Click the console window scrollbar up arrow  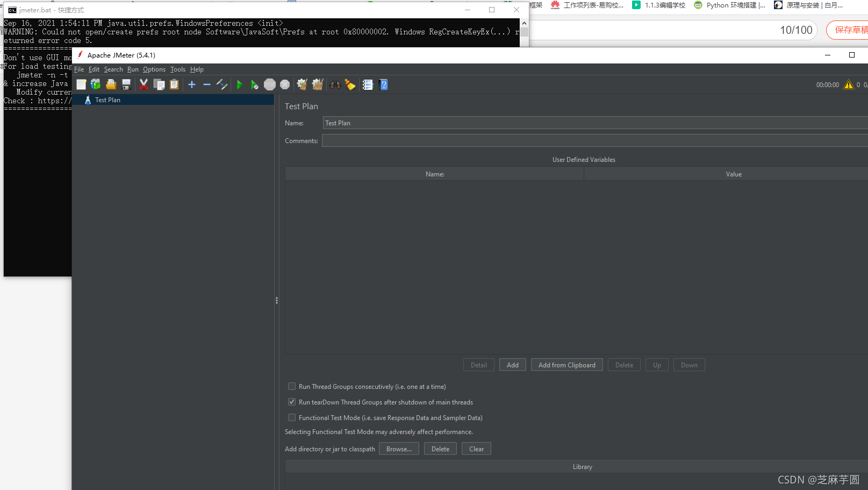(x=524, y=23)
